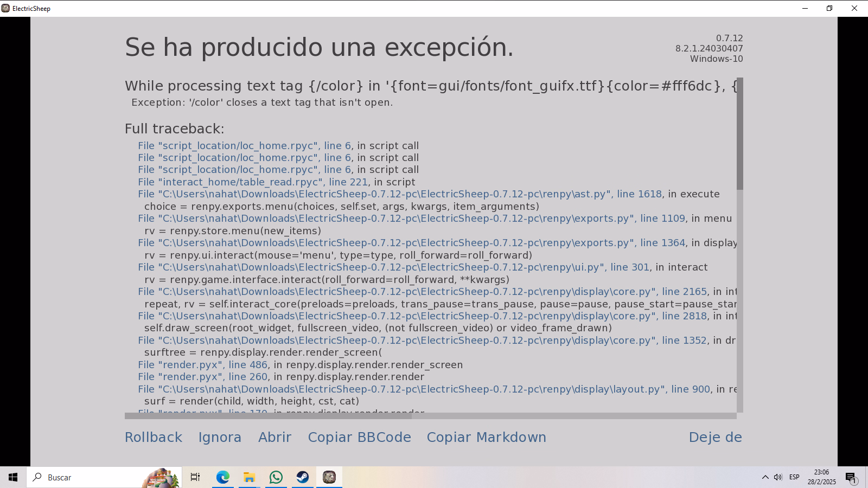Open Steam from the taskbar
Screen dimensions: 868x488
(x=303, y=477)
